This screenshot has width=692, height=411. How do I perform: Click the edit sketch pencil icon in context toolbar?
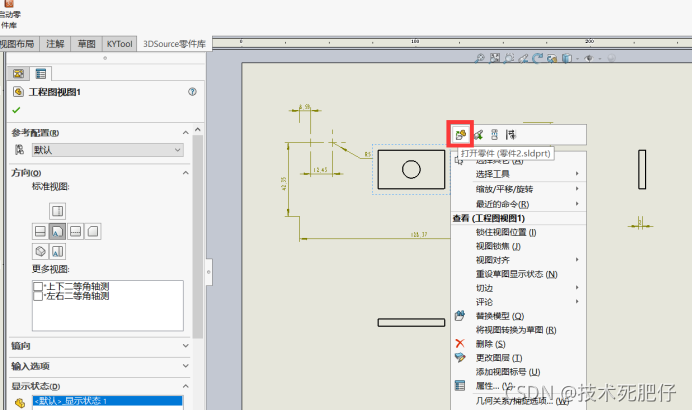coord(478,134)
